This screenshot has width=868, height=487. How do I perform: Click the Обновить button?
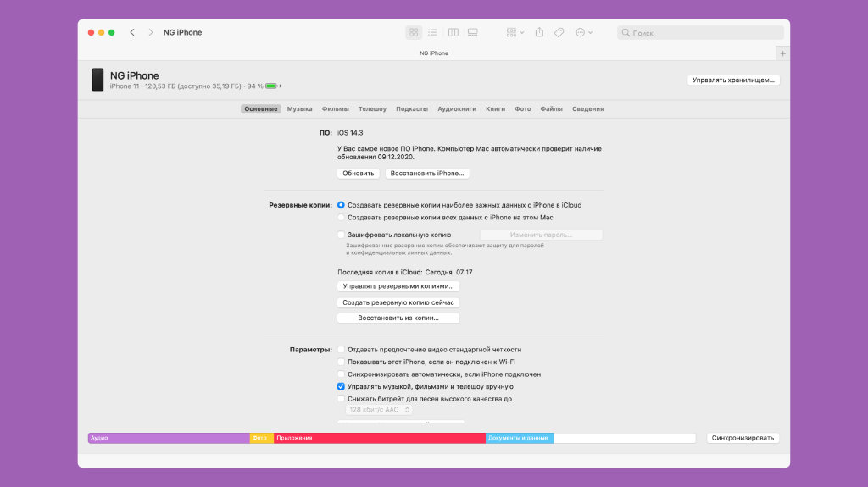coord(359,174)
